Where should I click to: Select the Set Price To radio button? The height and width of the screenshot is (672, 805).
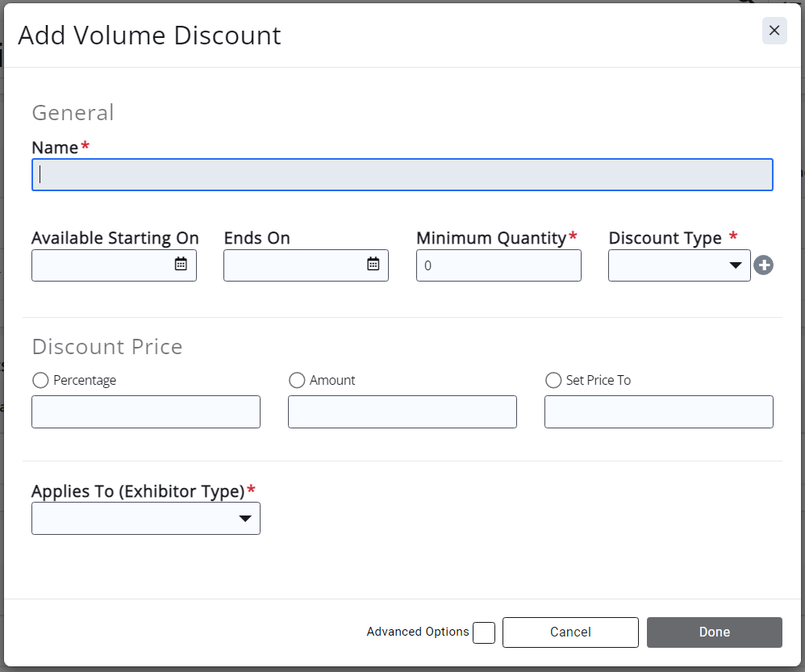pyautogui.click(x=553, y=380)
